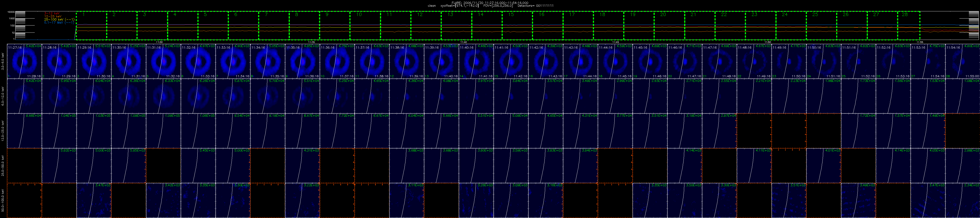Open the 25.0-50.0 keV image for interval 28
The height and width of the screenshot is (218, 980).
[x=963, y=165]
